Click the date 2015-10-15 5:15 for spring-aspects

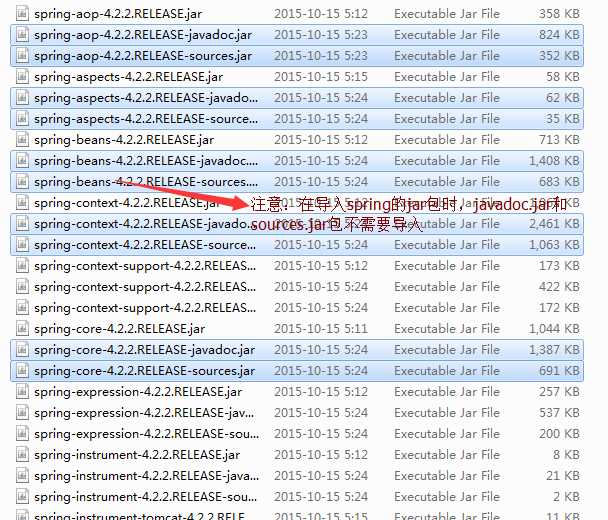[321, 77]
